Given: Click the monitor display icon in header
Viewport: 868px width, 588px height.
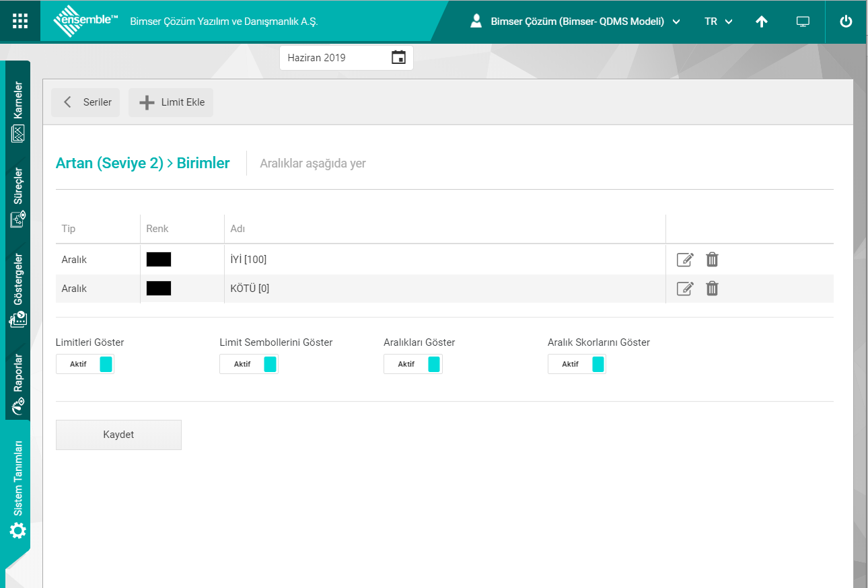Looking at the screenshot, I should pyautogui.click(x=802, y=22).
